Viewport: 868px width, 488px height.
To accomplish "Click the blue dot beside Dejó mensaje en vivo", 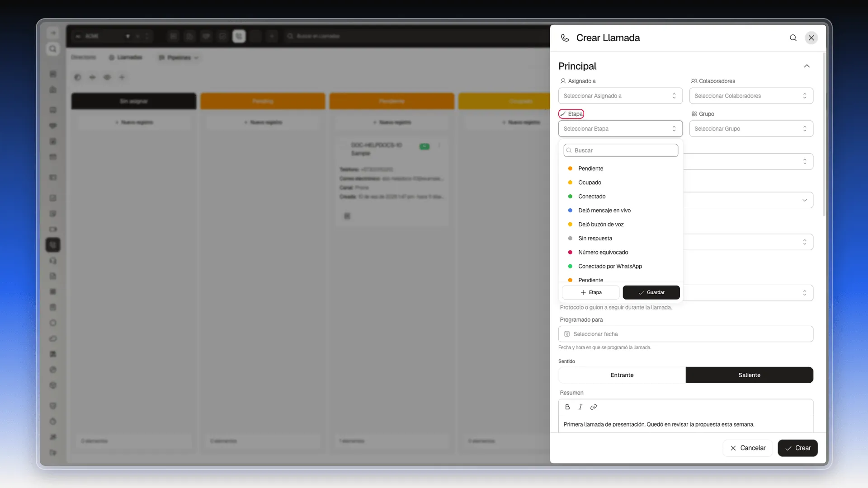I will (x=570, y=211).
